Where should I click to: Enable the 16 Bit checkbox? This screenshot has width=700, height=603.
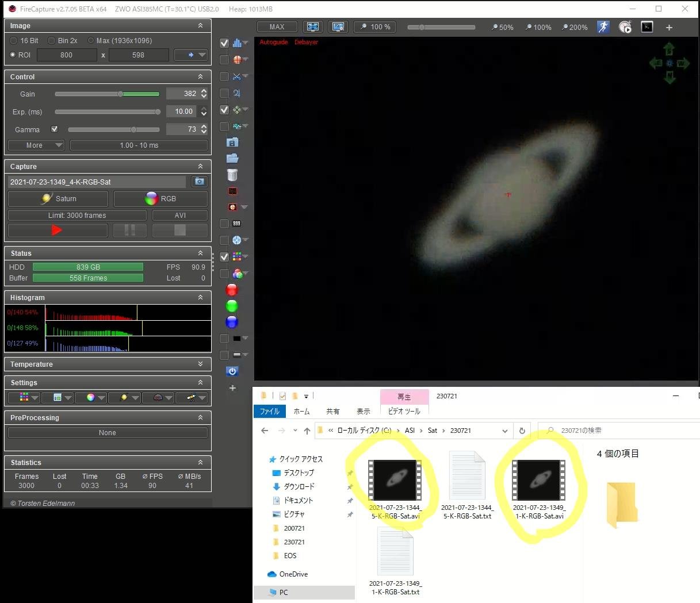(x=14, y=41)
